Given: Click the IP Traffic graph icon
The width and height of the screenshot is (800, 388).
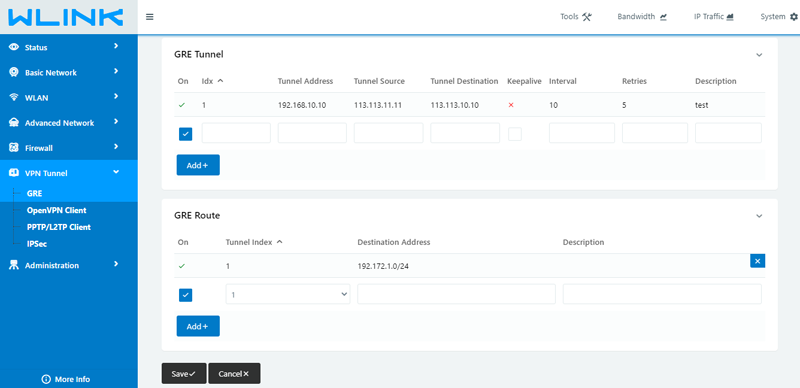Looking at the screenshot, I should (730, 17).
